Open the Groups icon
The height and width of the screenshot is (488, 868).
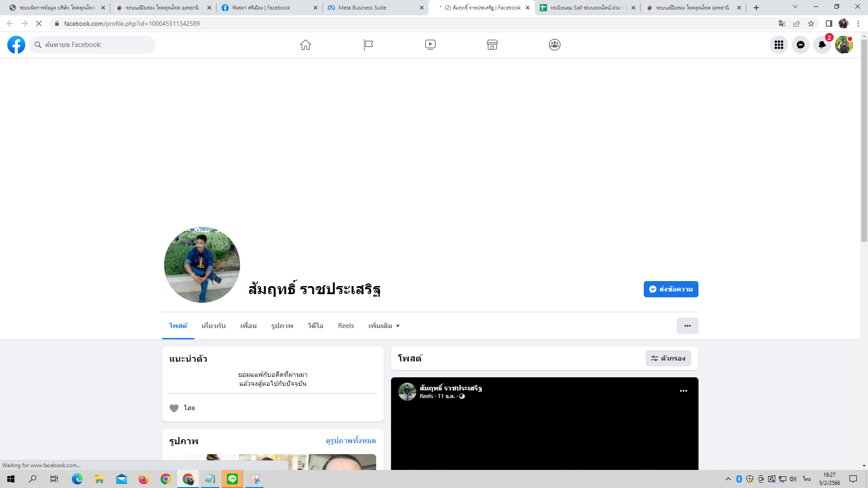coord(555,45)
